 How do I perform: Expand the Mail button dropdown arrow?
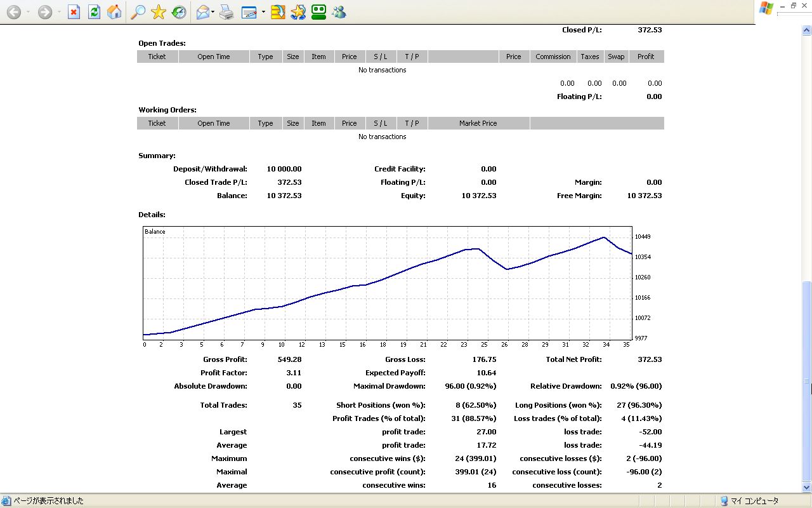[213, 12]
